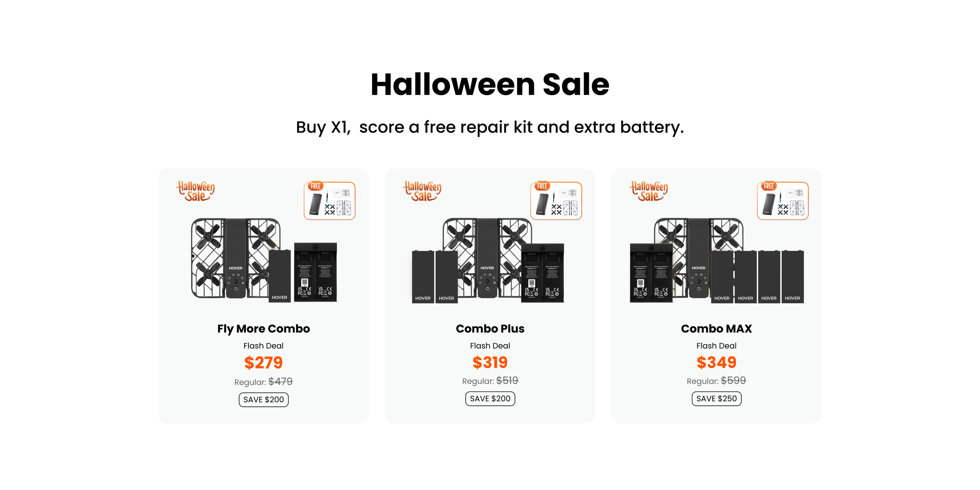Click FREE repair kit badge on Combo MAX
Image resolution: width=980 pixels, height=490 pixels.
[x=782, y=200]
